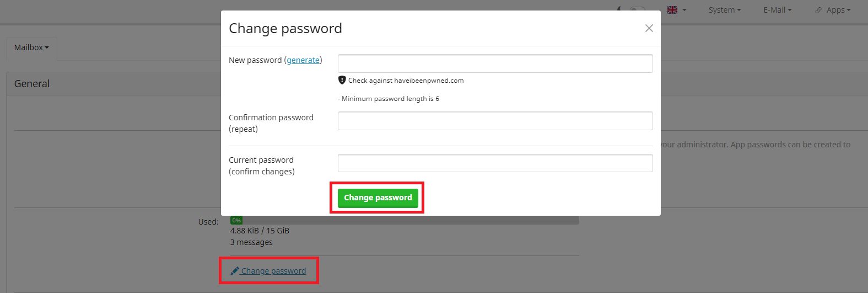Open the System dropdown menu
868x293 pixels.
click(x=725, y=10)
